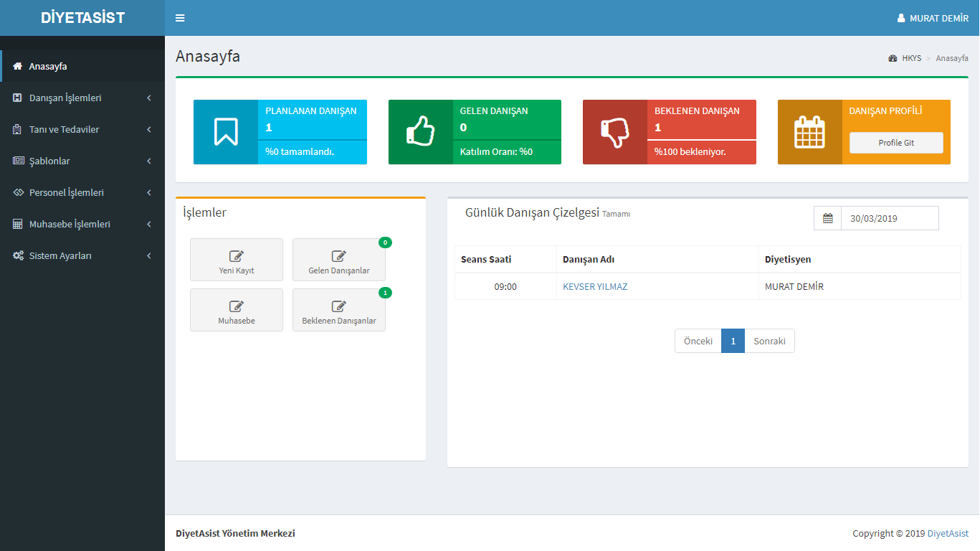
Task: Click the Sonraki pagination button
Action: tap(769, 341)
